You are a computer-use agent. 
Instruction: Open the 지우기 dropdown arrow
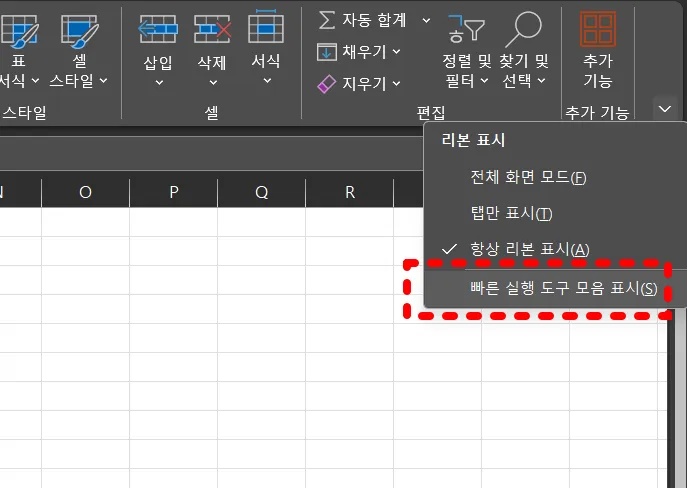pos(397,83)
